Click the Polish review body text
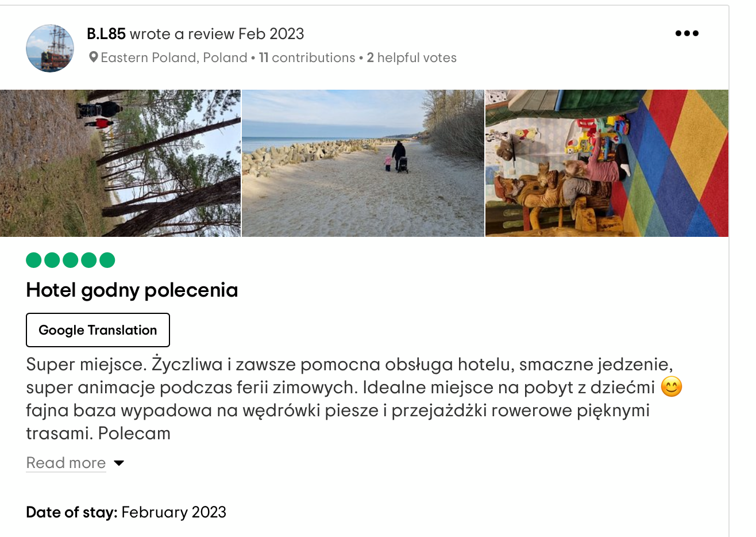Viewport: 756px width, 537px height. [x=345, y=398]
